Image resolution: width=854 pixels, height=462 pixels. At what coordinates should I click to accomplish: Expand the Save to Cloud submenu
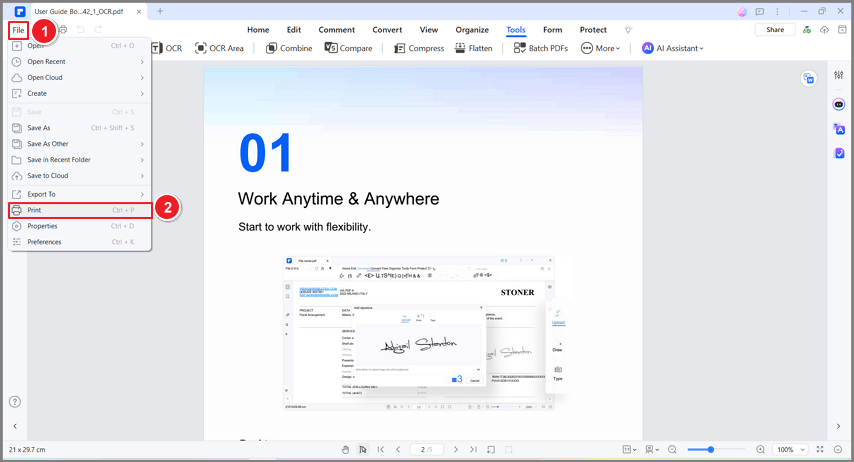pos(80,175)
